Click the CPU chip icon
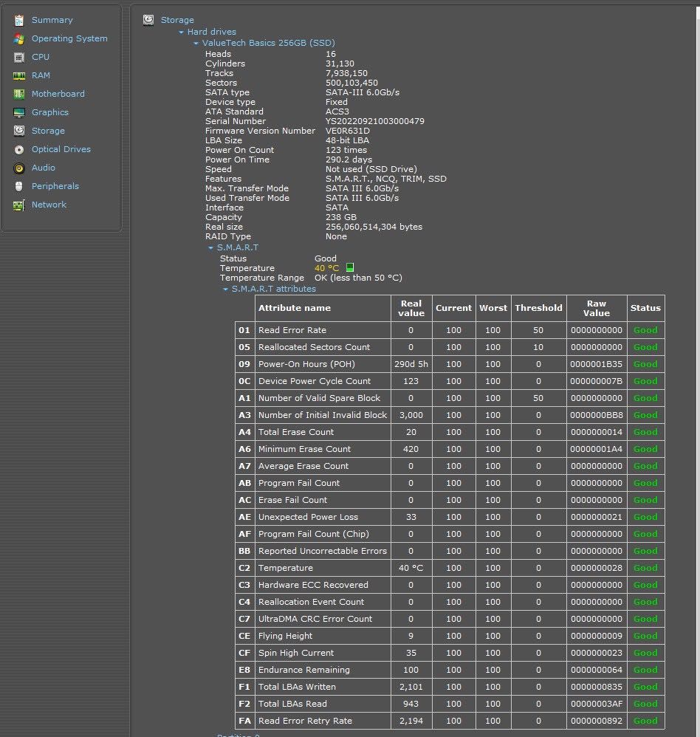The height and width of the screenshot is (737, 700). pyautogui.click(x=18, y=58)
